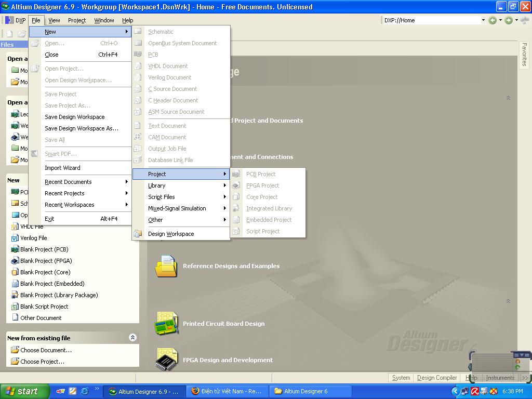Click the Choose Document folder icon
The image size is (532, 399).
[x=15, y=350]
